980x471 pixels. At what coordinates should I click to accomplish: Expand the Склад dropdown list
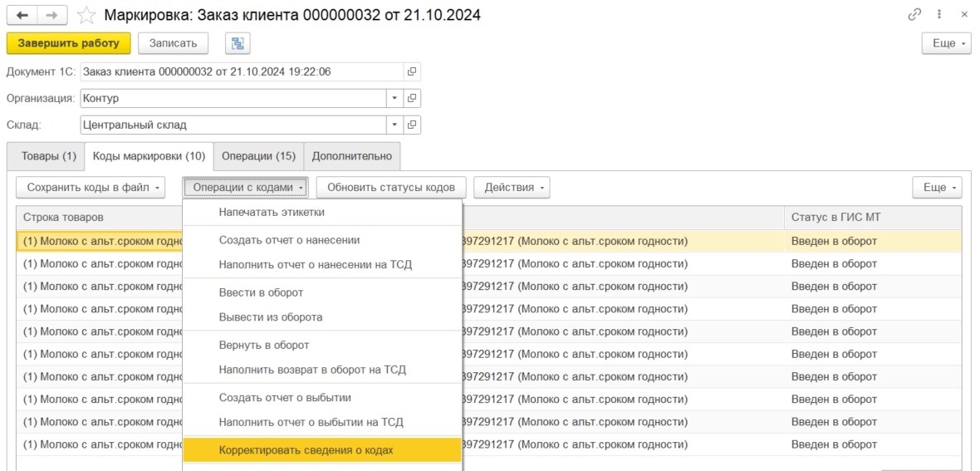coord(394,125)
